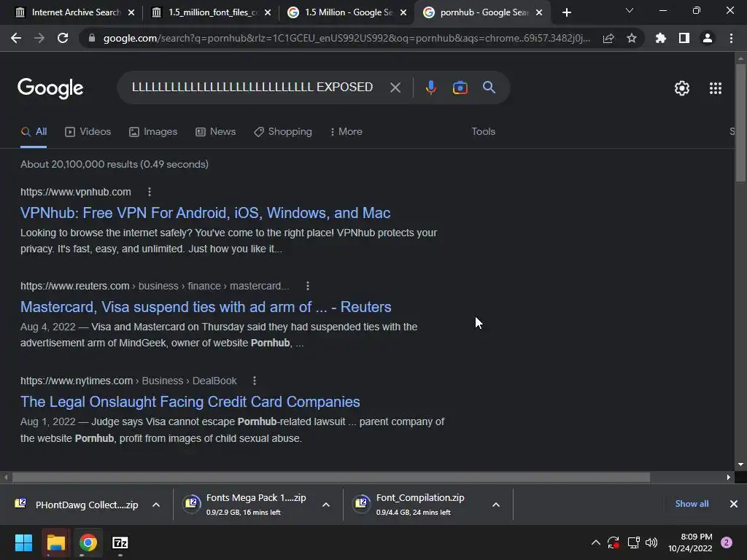This screenshot has height=560, width=747.
Task: Close the downloads bar
Action: coord(734,504)
